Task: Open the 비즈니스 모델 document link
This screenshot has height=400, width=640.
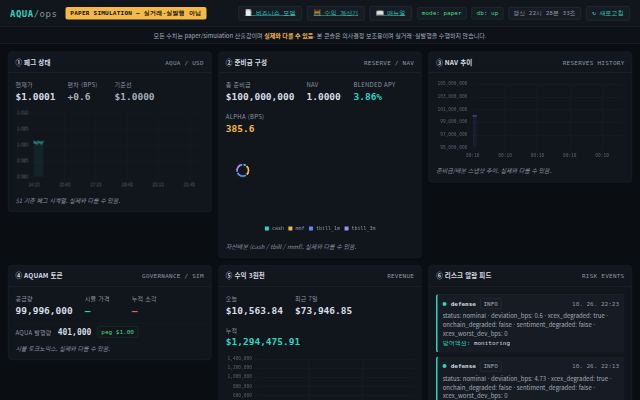Action: [270, 13]
